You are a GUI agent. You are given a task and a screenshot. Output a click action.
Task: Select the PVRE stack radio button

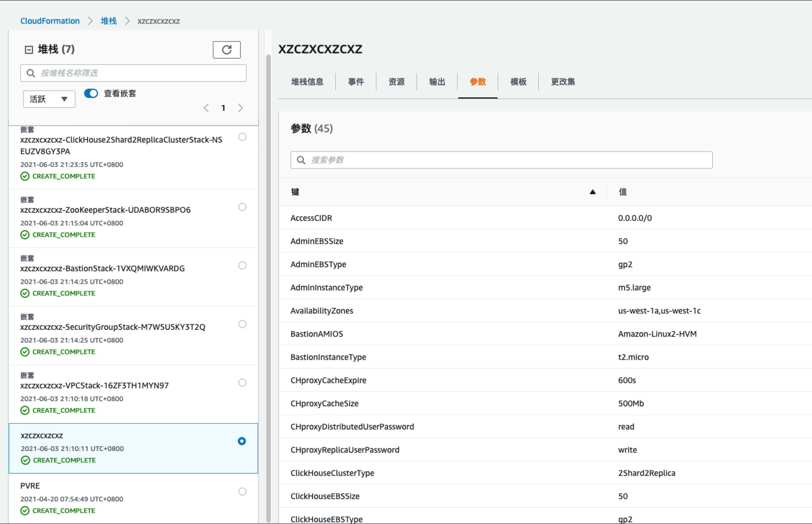[242, 491]
